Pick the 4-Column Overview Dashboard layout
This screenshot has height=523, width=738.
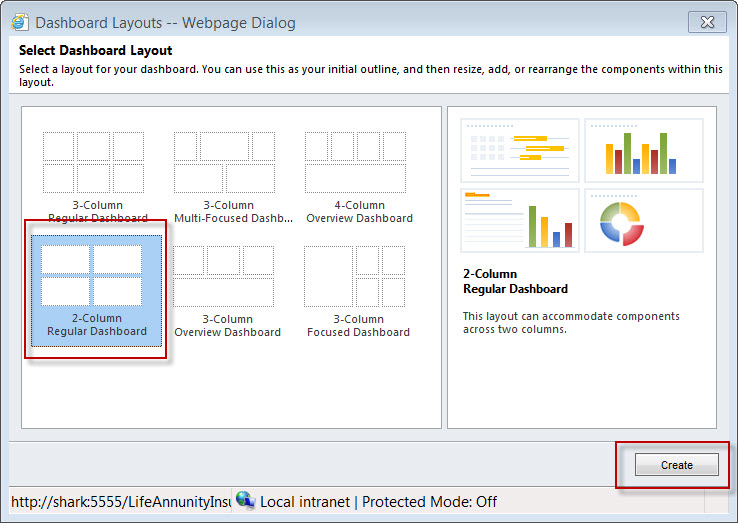(359, 174)
